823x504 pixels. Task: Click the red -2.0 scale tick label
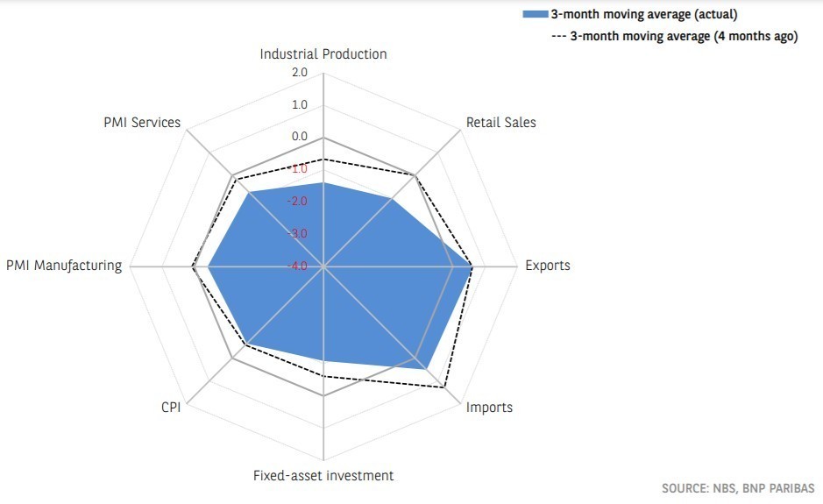tap(298, 202)
